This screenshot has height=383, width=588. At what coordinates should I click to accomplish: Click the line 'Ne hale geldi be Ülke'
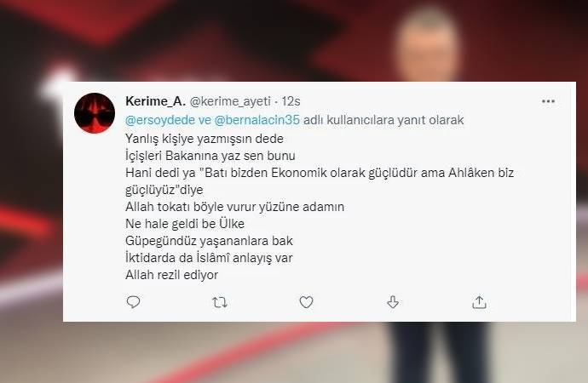[x=185, y=224]
